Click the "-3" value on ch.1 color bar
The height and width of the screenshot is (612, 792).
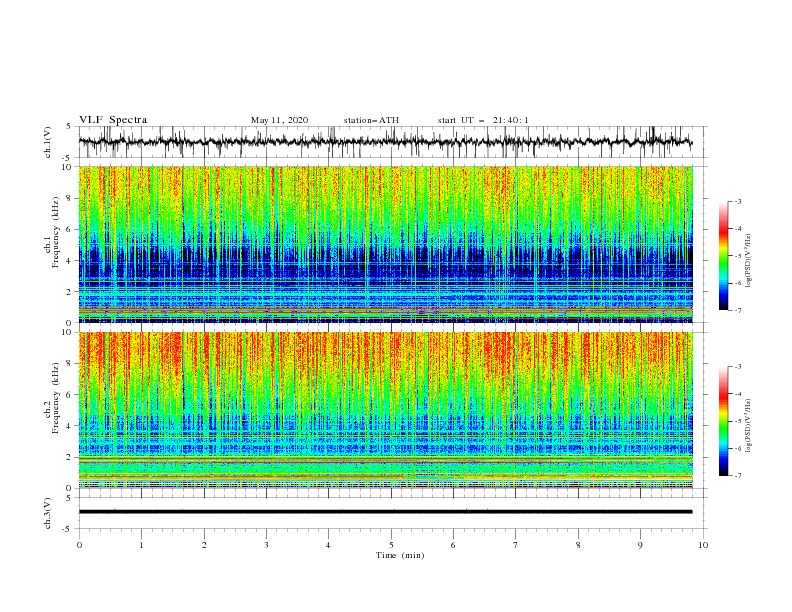pos(738,201)
